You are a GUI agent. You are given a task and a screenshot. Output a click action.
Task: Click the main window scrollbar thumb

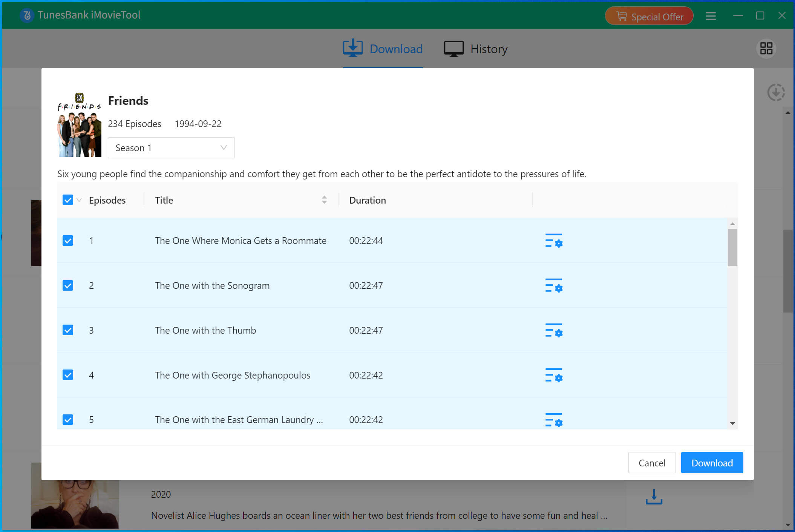788,271
